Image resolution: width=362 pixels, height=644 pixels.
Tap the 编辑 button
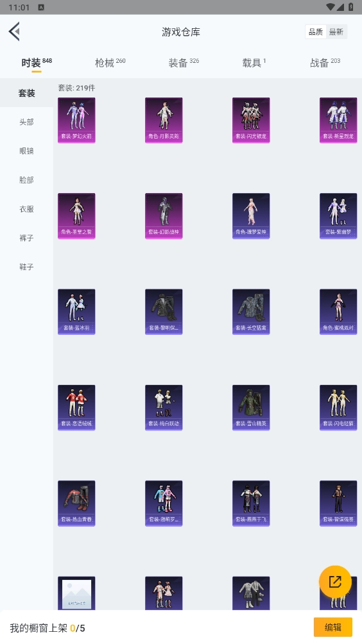pyautogui.click(x=333, y=627)
